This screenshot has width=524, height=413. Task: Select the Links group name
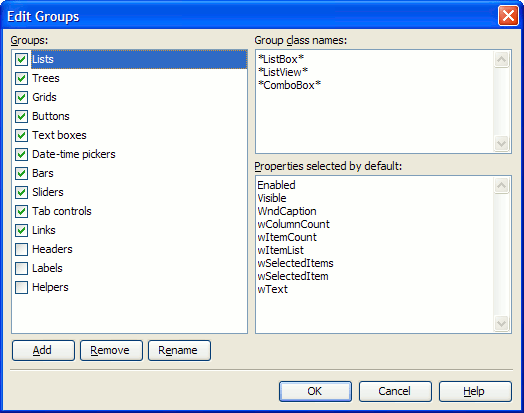(44, 230)
